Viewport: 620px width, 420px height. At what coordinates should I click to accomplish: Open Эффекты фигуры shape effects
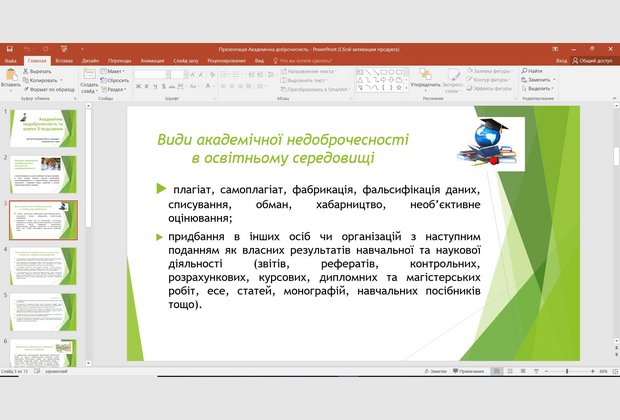[491, 89]
